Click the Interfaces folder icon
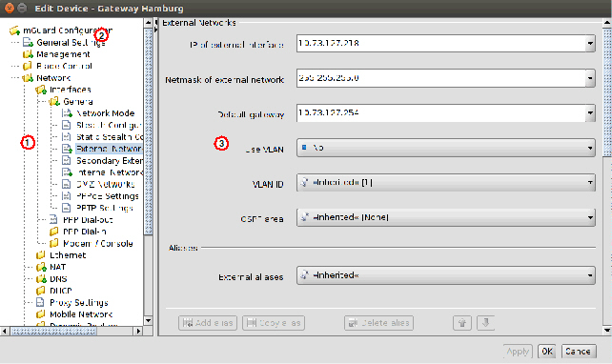The image size is (612, 364). pos(41,90)
